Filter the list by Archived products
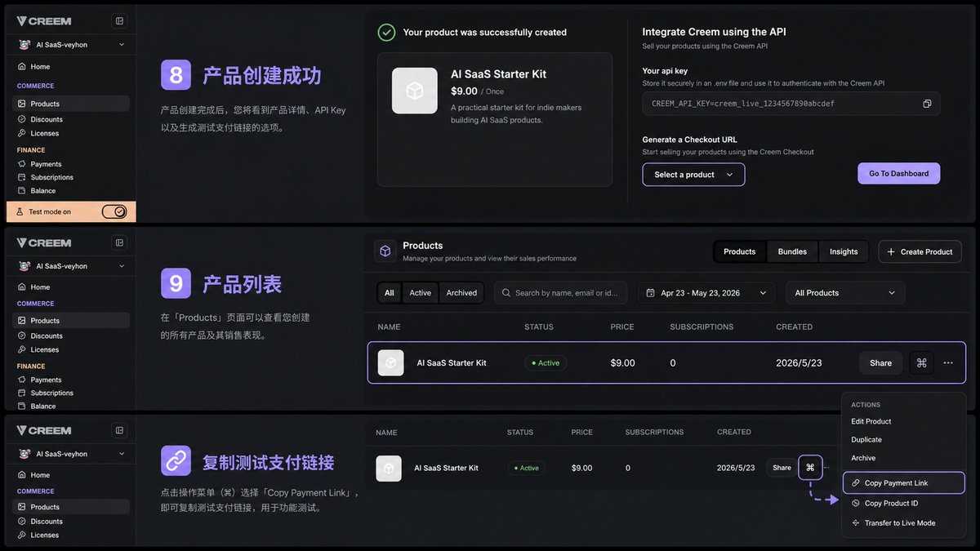980x551 pixels. click(x=461, y=293)
